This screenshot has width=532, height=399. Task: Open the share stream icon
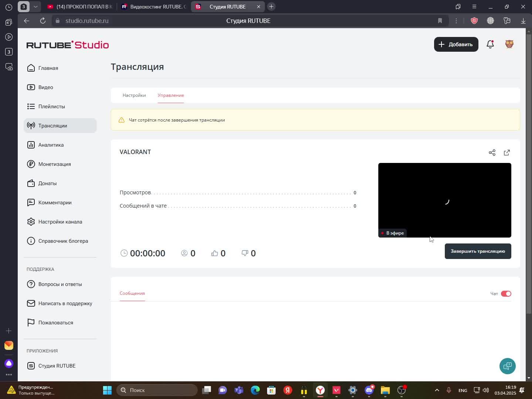492,153
